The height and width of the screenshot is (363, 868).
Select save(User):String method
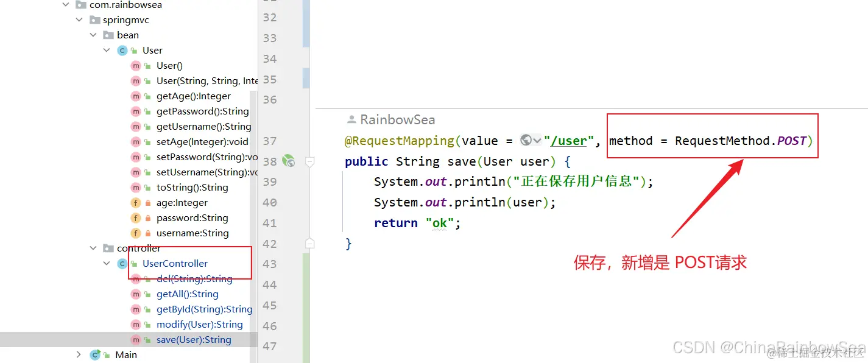pyautogui.click(x=194, y=340)
